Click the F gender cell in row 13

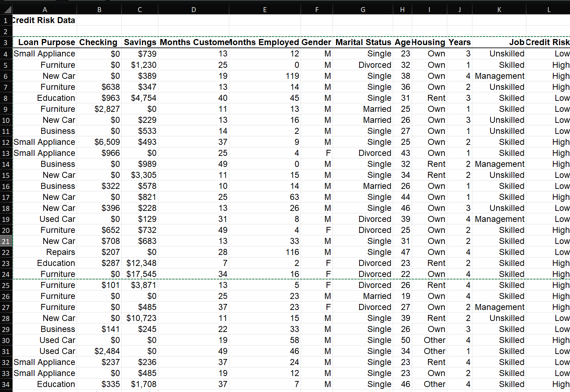[x=328, y=153]
